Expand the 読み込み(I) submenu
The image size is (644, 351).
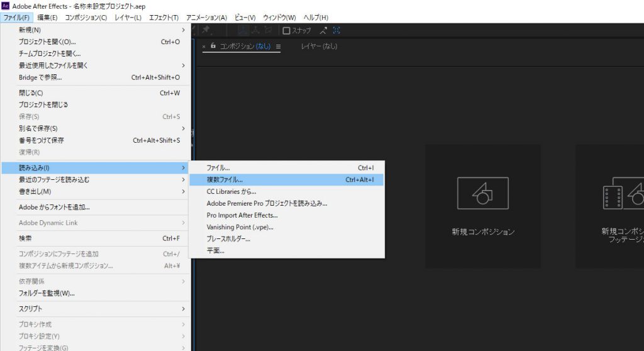click(x=95, y=168)
